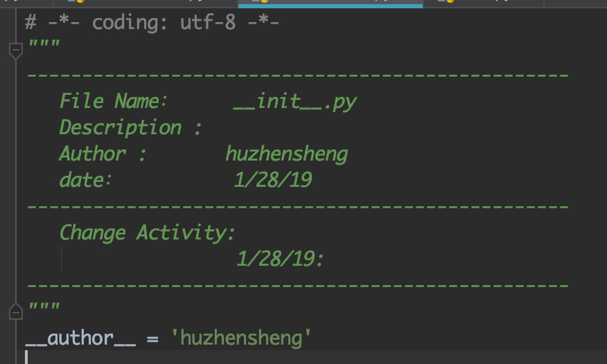Collapse docstring using the top fold marker

coord(15,51)
